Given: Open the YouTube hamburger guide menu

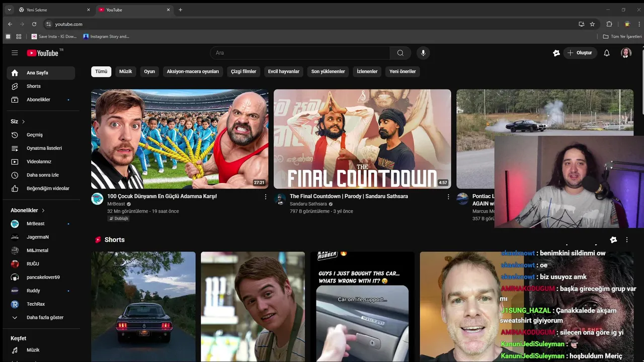Looking at the screenshot, I should coord(15,53).
